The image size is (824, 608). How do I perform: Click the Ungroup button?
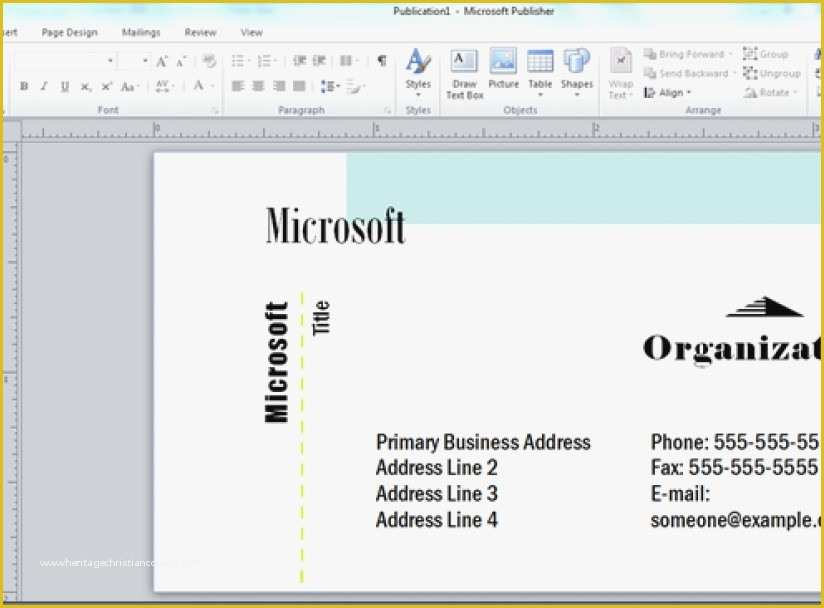[x=772, y=74]
